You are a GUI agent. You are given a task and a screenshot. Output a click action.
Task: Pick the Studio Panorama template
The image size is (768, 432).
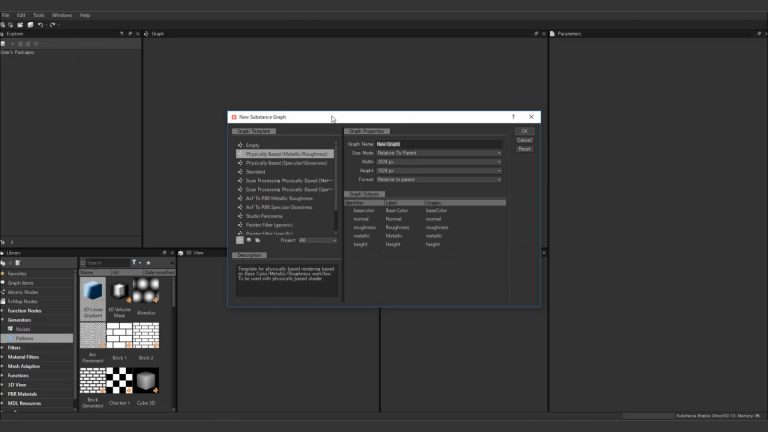click(x=264, y=216)
